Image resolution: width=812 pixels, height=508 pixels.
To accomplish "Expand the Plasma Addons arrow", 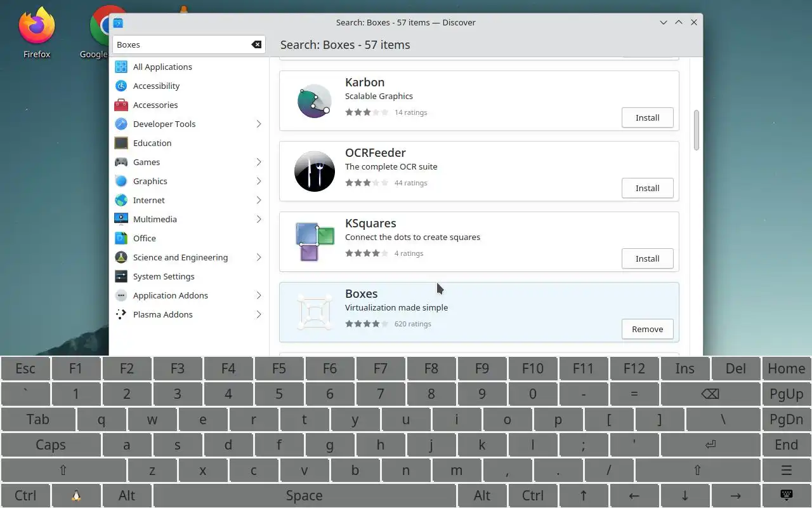I will tap(259, 314).
